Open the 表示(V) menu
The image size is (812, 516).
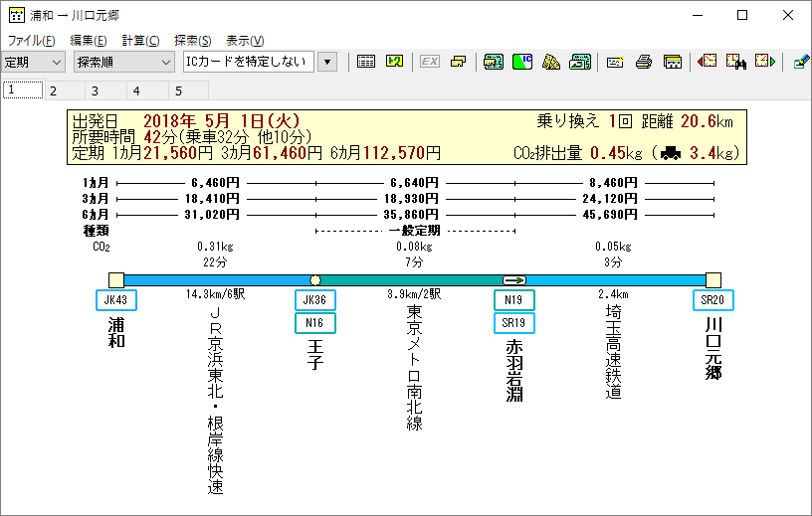(245, 41)
